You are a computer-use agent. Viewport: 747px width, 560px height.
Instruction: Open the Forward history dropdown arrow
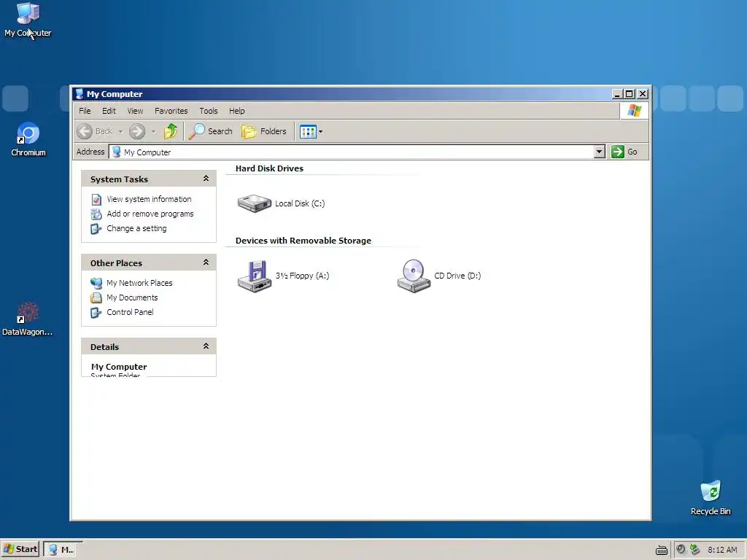[x=153, y=131]
